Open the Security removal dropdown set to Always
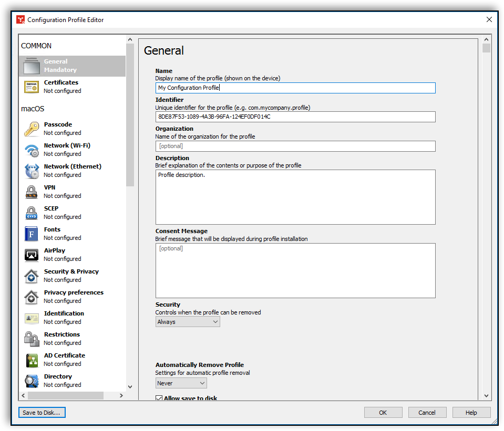Viewport: 504px width, 431px height. 187,321
